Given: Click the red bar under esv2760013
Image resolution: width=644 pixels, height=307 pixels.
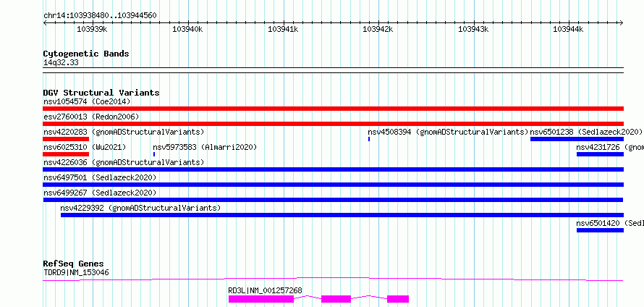Looking at the screenshot, I should 333,124.
